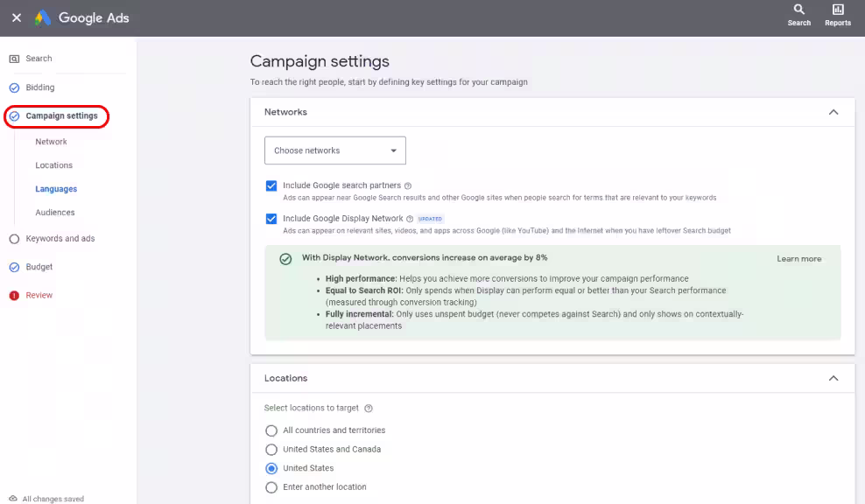Open help icon beside Select locations to target
The height and width of the screenshot is (504, 865).
[x=369, y=408]
